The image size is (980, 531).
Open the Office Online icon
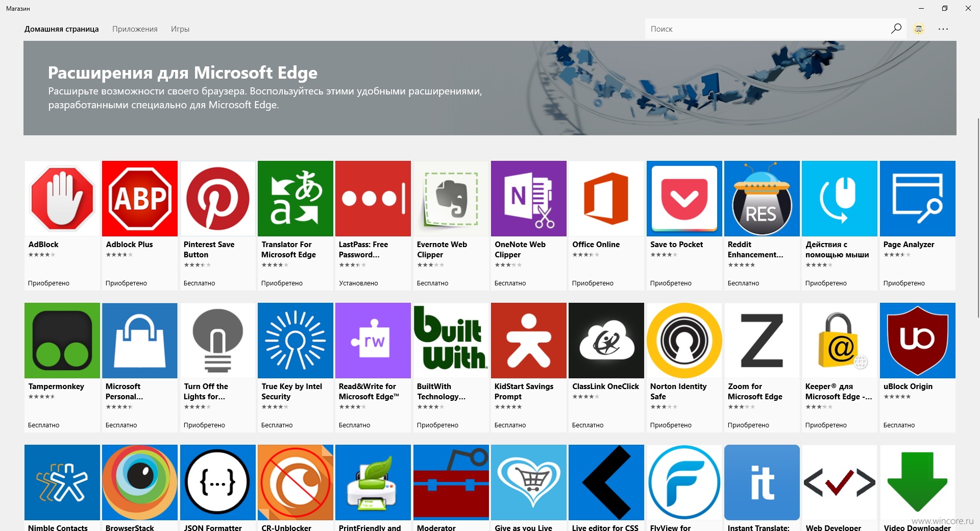[x=606, y=199]
